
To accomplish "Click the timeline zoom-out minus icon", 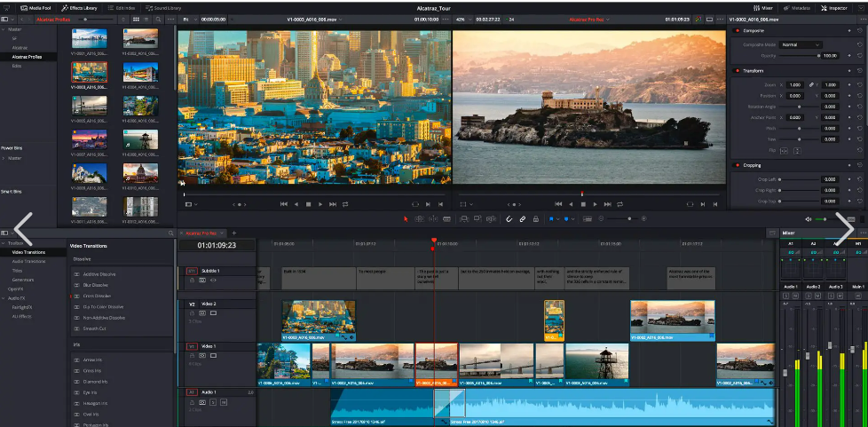I will [x=601, y=218].
